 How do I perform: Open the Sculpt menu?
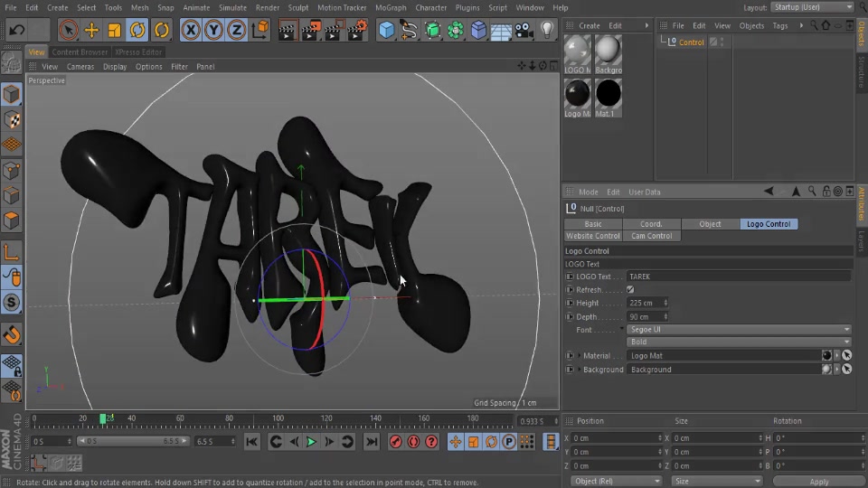pos(297,8)
